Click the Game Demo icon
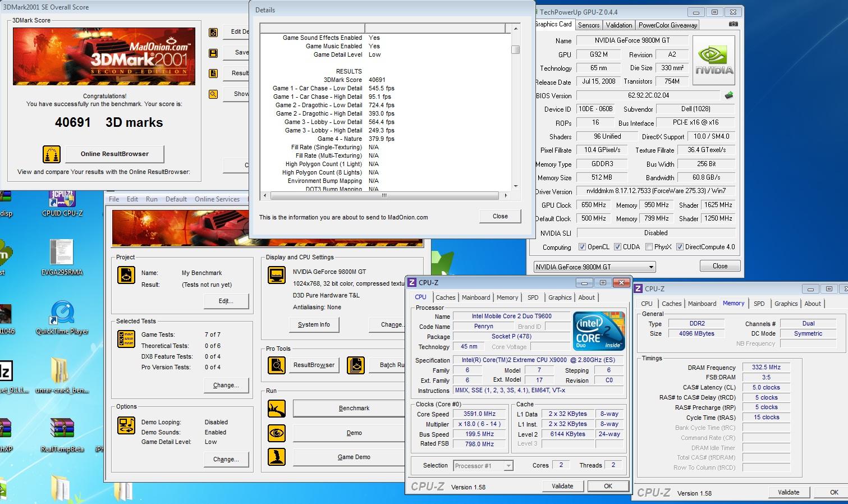848x504 pixels. tap(277, 457)
